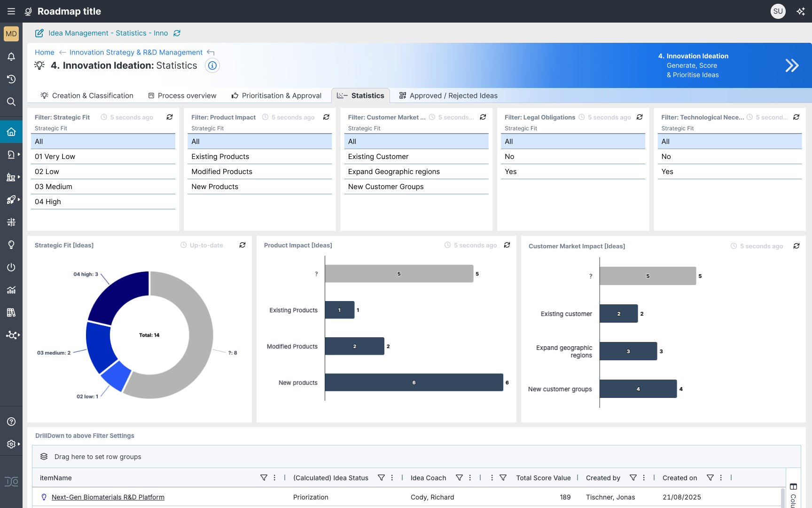Screen dimensions: 812x508
Task: Open itemName column options menu
Action: 275,477
